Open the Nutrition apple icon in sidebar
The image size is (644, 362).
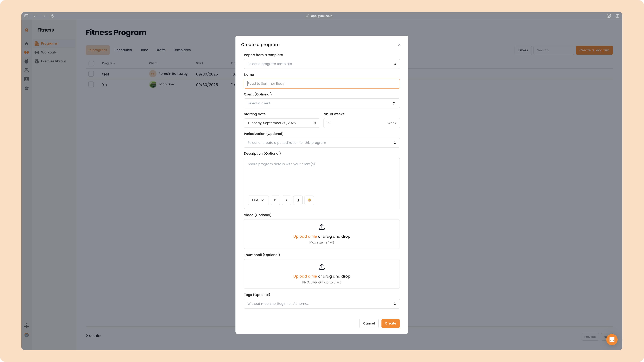27,61
